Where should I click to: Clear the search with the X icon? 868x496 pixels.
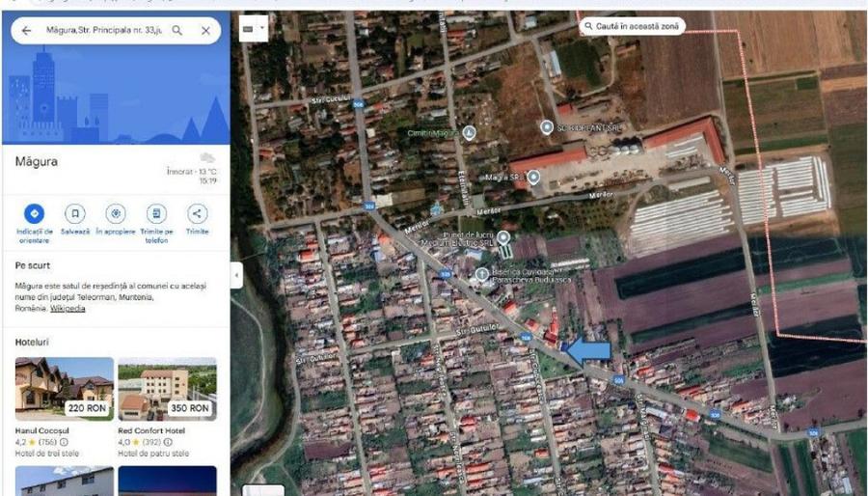pyautogui.click(x=205, y=31)
